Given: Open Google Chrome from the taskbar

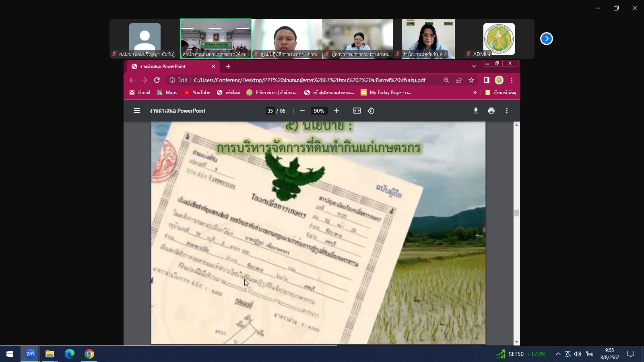Looking at the screenshot, I should pos(89,354).
